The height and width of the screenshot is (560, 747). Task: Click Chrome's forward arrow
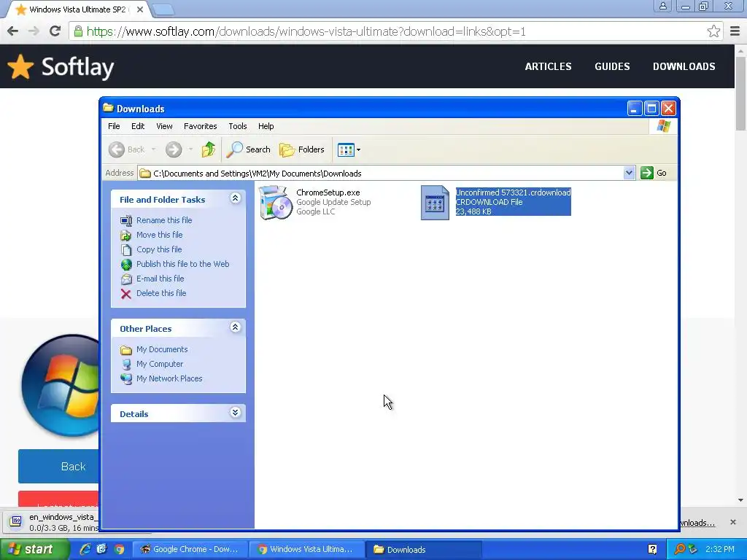[34, 31]
